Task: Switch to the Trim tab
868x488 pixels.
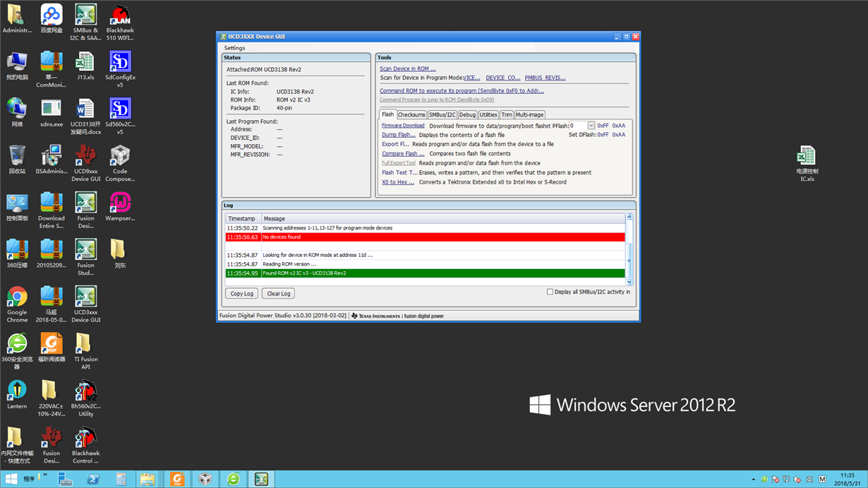Action: click(507, 114)
